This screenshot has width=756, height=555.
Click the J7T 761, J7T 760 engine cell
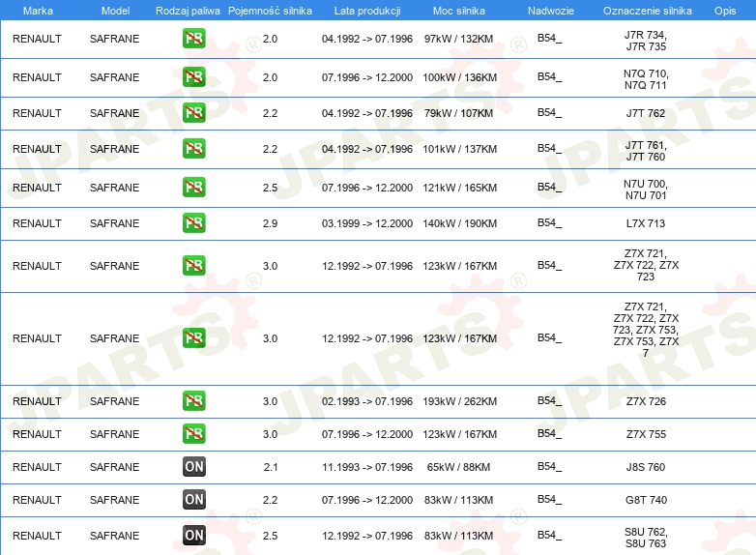click(646, 151)
